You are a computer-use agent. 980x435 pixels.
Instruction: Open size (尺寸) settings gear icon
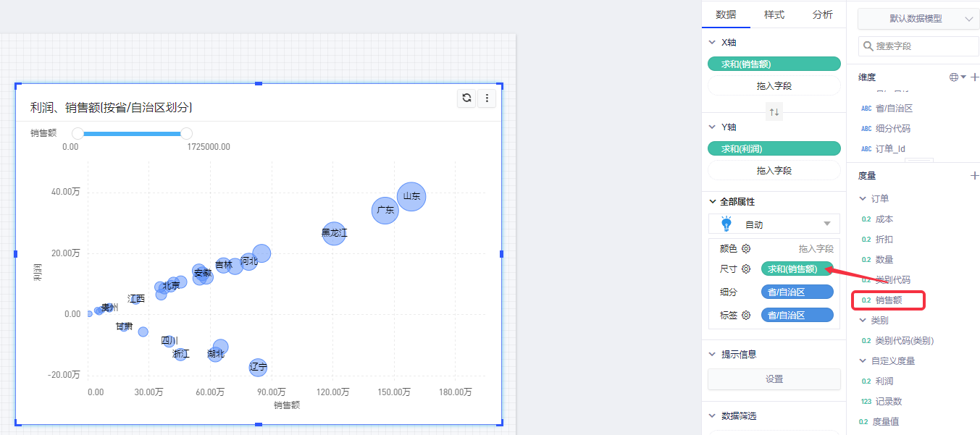coord(746,269)
